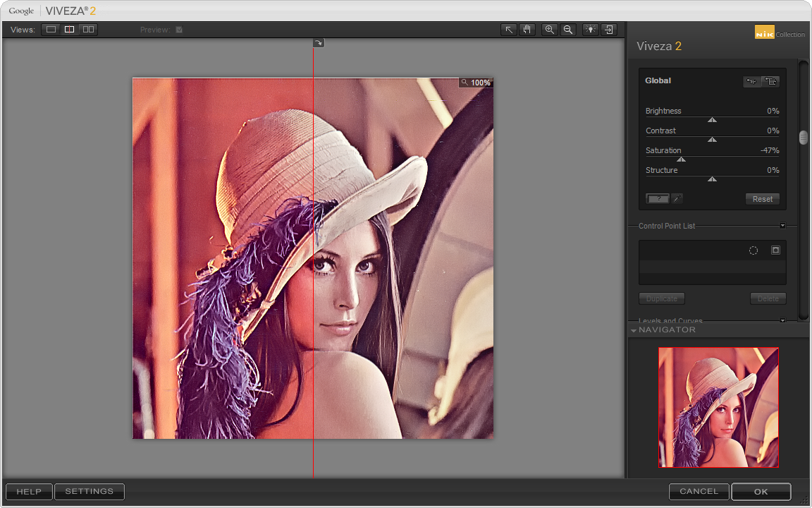Click the swap handle atop the split line
This screenshot has height=508, width=812.
coord(319,43)
